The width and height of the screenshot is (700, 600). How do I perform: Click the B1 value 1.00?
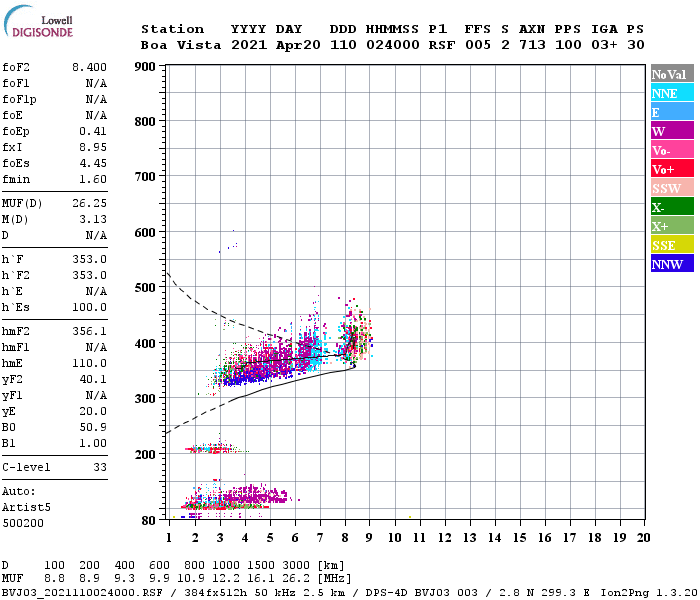[93, 444]
